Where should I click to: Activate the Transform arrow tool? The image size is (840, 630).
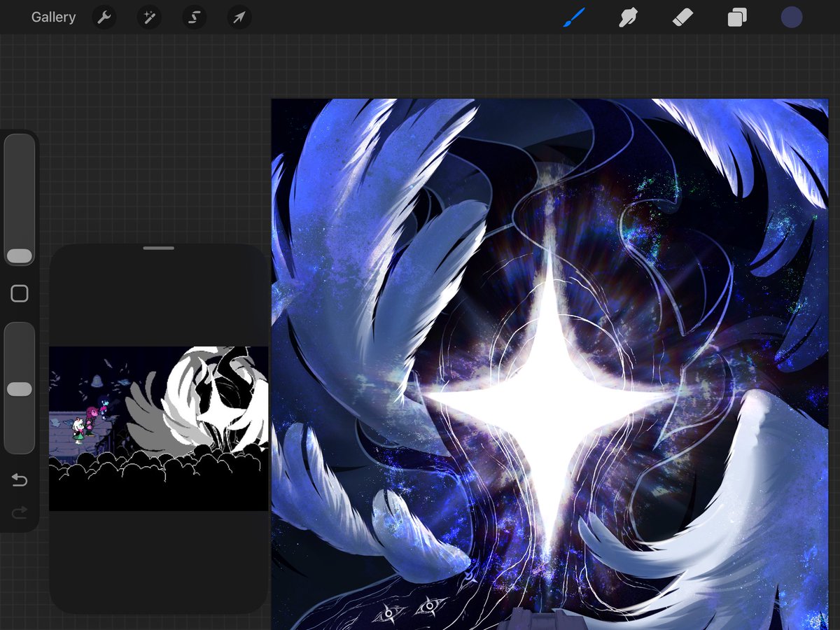click(239, 17)
